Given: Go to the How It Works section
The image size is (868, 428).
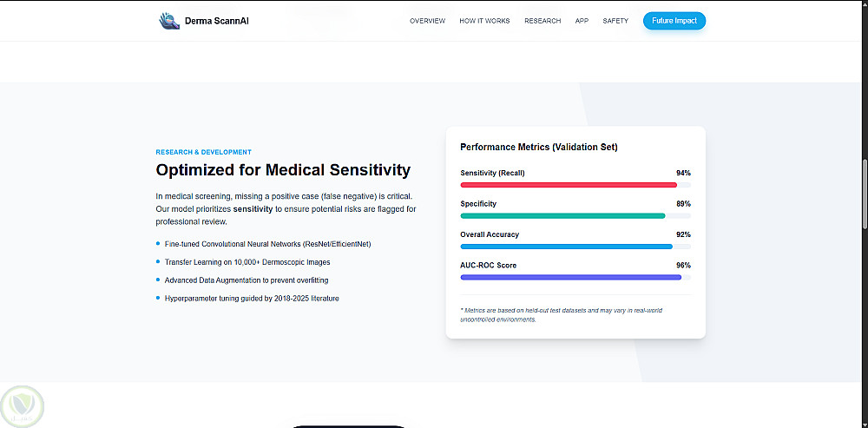Looking at the screenshot, I should point(484,21).
